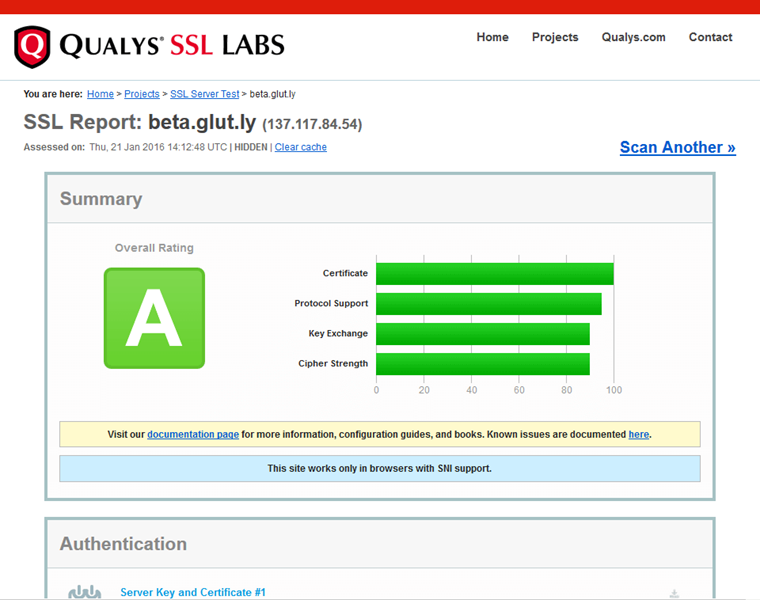Click the Qualys shield logo icon
760x600 pixels.
point(32,47)
